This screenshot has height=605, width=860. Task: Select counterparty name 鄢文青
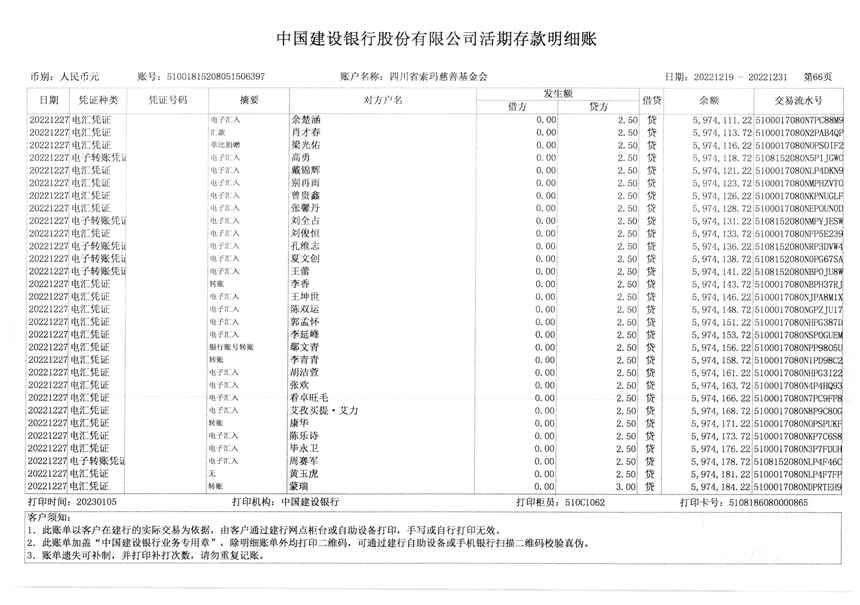point(305,347)
